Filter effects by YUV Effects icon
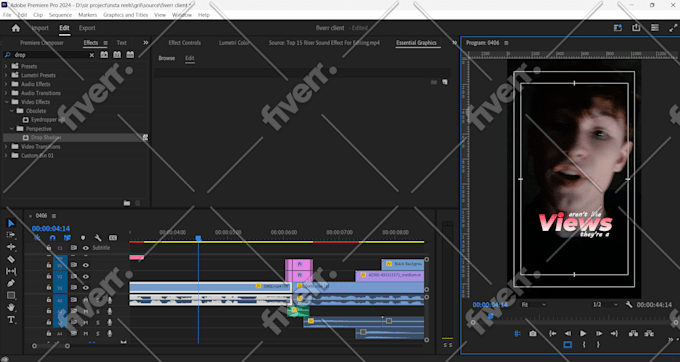 coord(130,55)
